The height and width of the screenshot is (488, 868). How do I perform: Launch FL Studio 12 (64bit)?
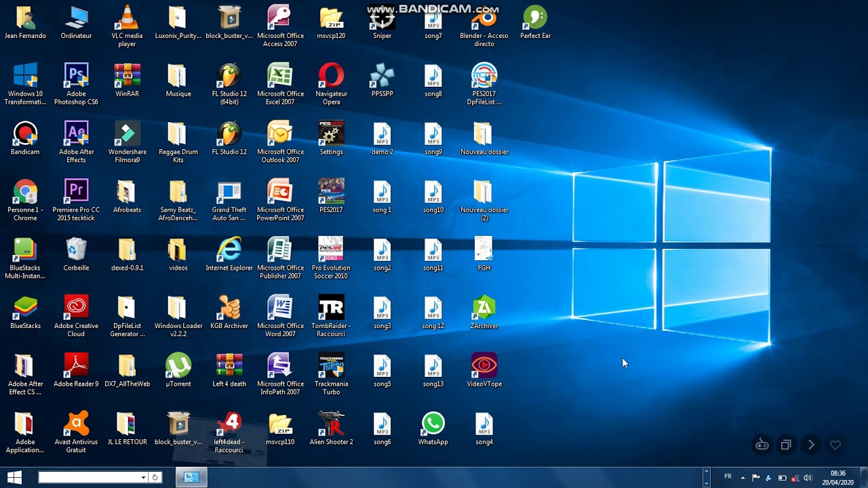coord(229,84)
